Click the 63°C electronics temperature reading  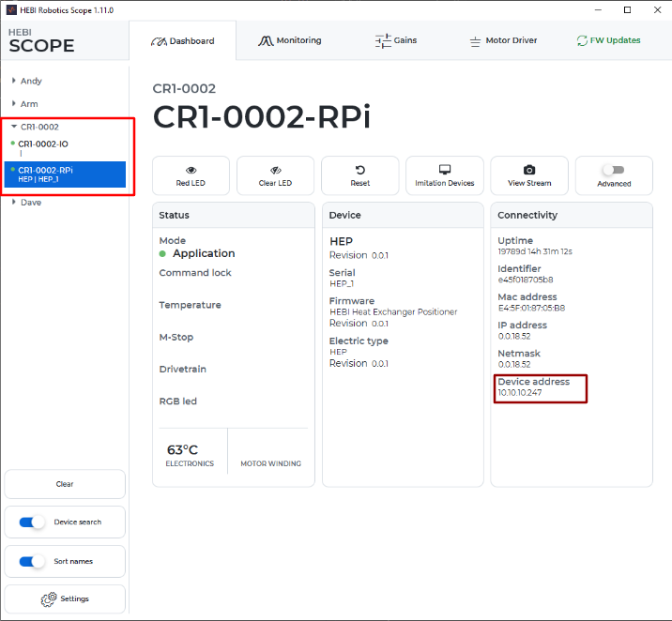(183, 450)
